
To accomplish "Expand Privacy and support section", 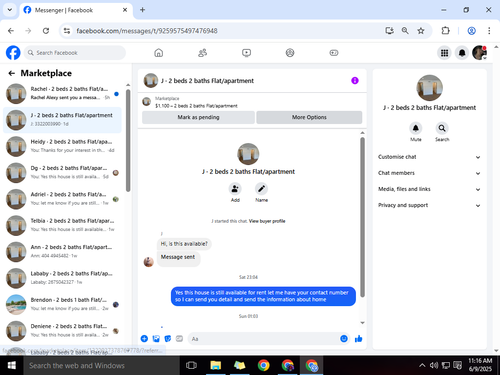I will click(429, 205).
